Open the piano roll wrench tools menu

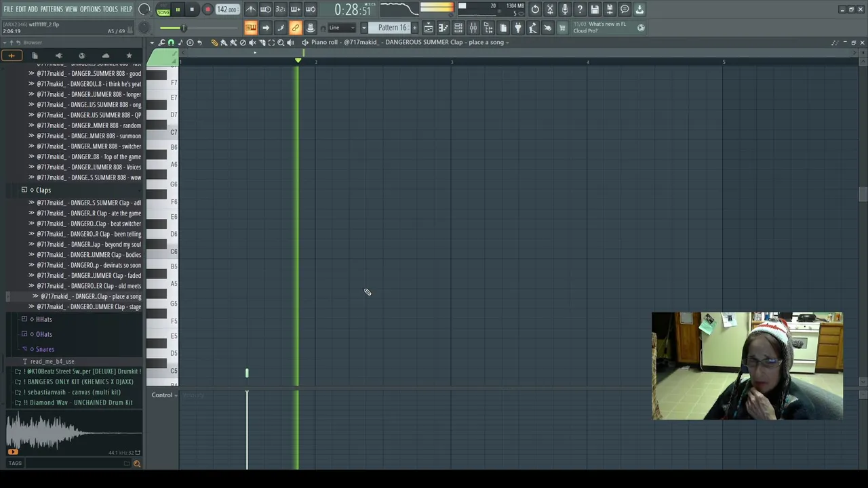(x=161, y=42)
